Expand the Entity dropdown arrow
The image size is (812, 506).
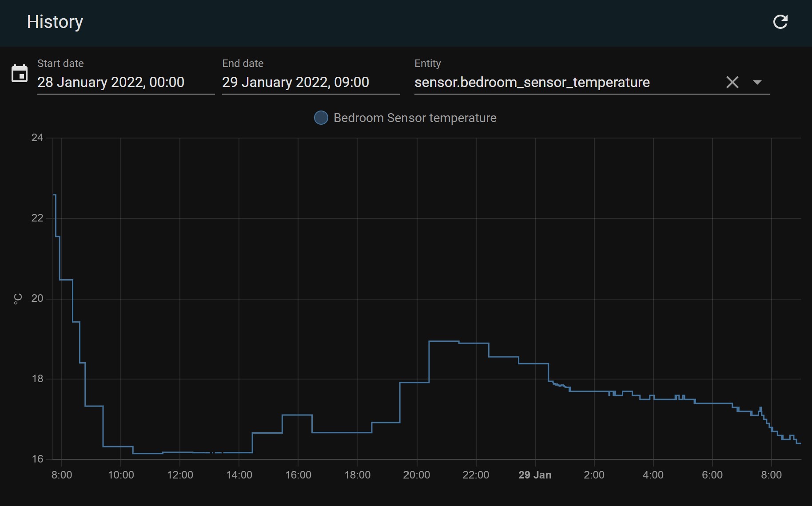pyautogui.click(x=757, y=82)
